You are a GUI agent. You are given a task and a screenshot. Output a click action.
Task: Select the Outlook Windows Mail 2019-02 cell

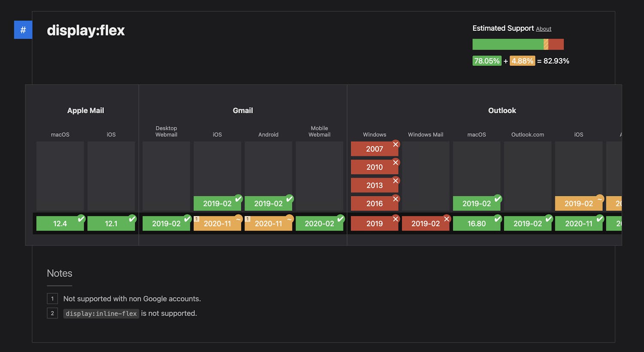tap(425, 223)
